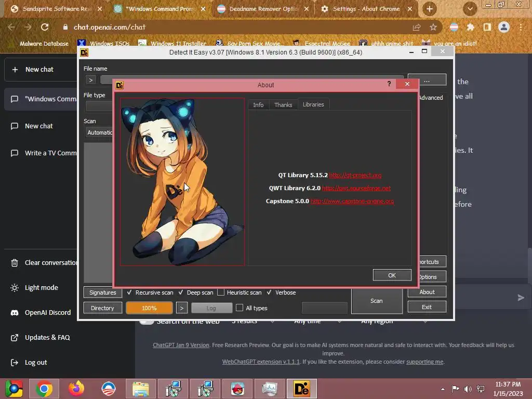Click Log out in sidebar
The image size is (532, 399).
point(30,362)
